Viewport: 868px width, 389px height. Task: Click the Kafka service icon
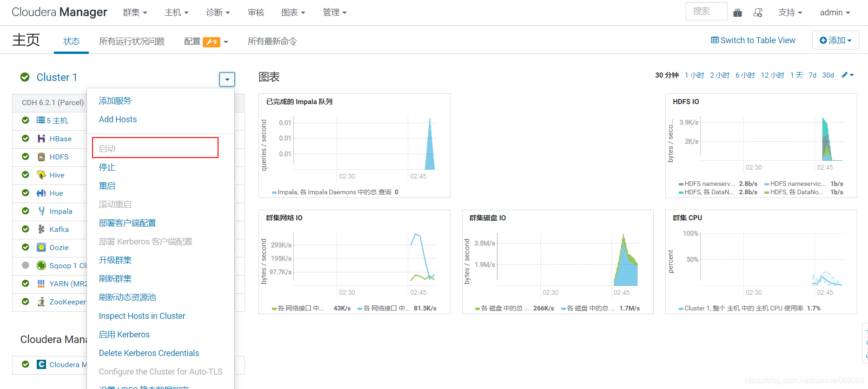click(x=41, y=229)
